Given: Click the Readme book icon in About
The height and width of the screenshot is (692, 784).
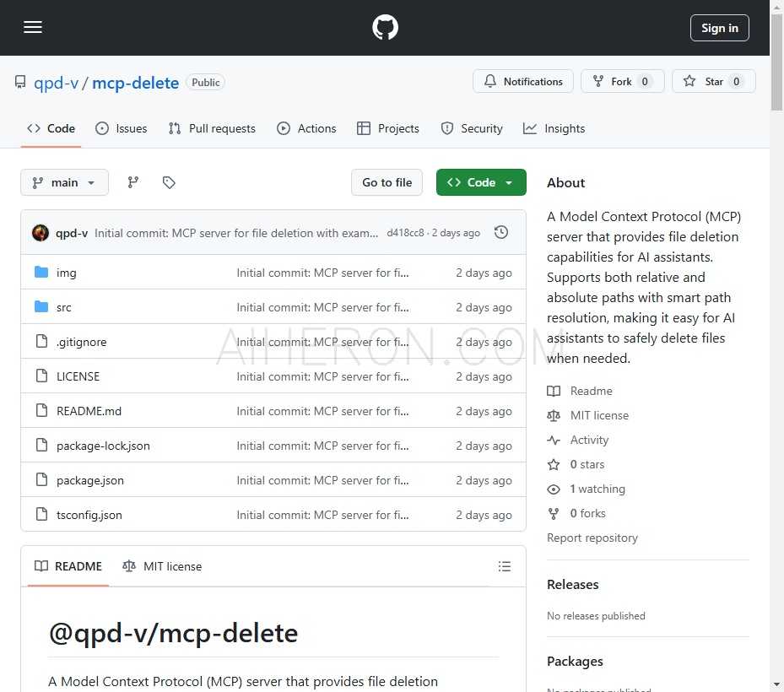Looking at the screenshot, I should click(554, 391).
